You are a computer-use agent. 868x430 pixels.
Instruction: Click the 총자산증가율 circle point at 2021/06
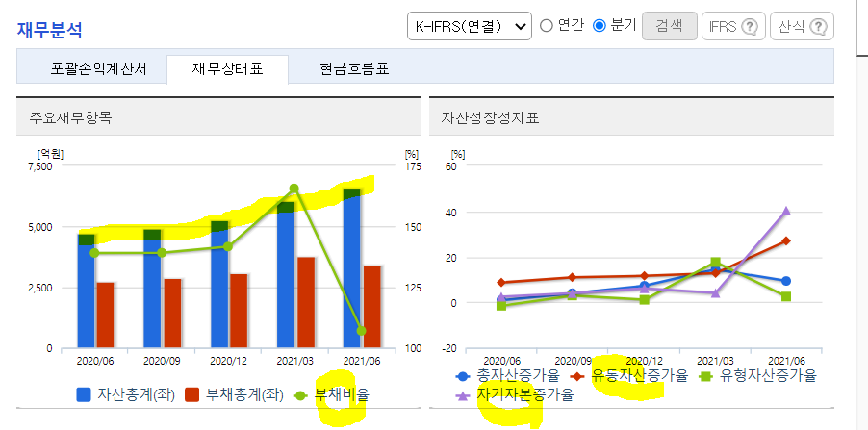[x=785, y=281]
